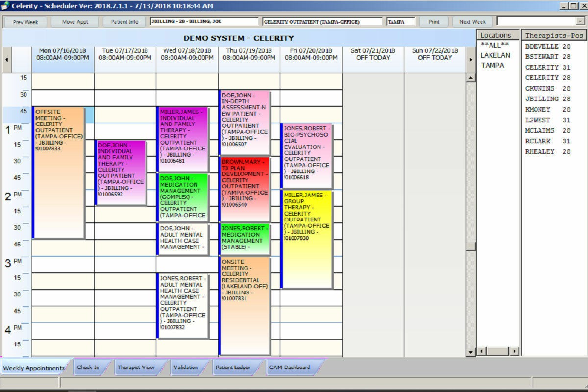Click the vertical scrollbar thumb of schedule
The height and width of the screenshot is (392, 588).
(470, 246)
